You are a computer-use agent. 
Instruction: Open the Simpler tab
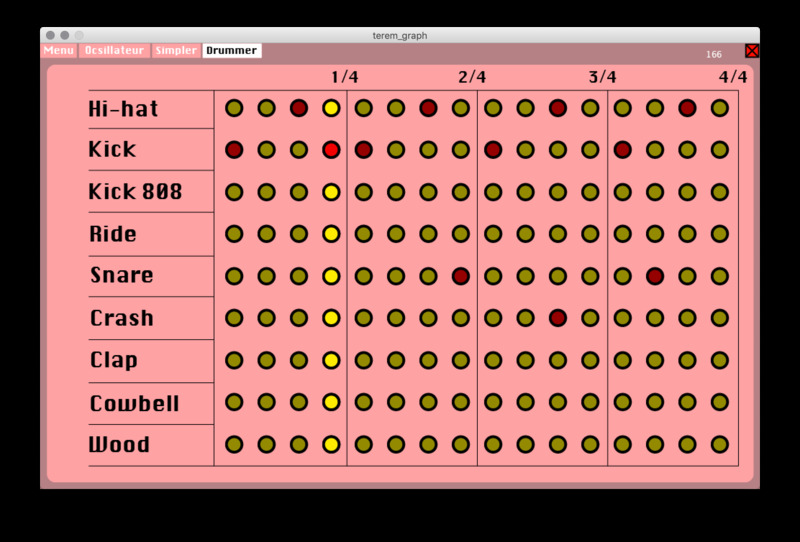pyautogui.click(x=176, y=51)
